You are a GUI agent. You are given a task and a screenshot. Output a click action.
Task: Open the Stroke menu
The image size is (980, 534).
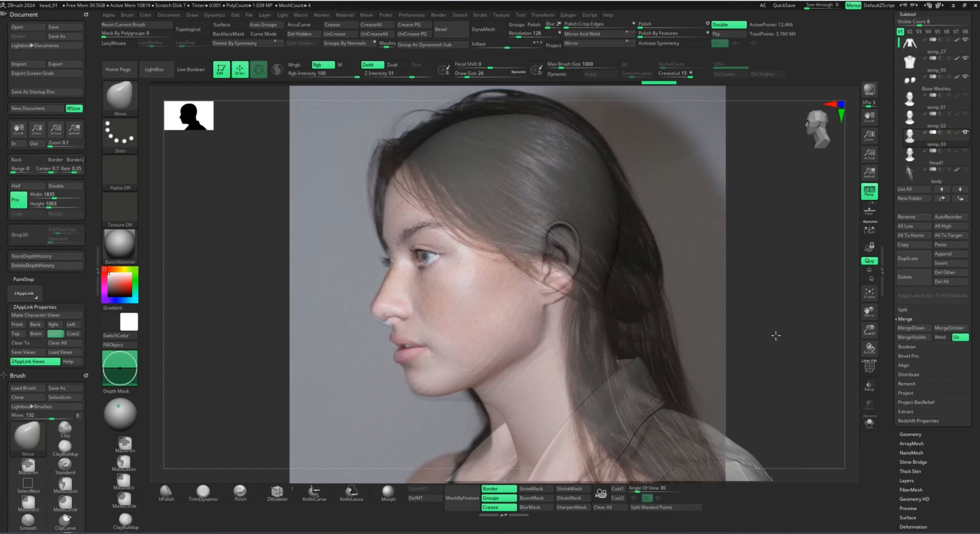[479, 15]
